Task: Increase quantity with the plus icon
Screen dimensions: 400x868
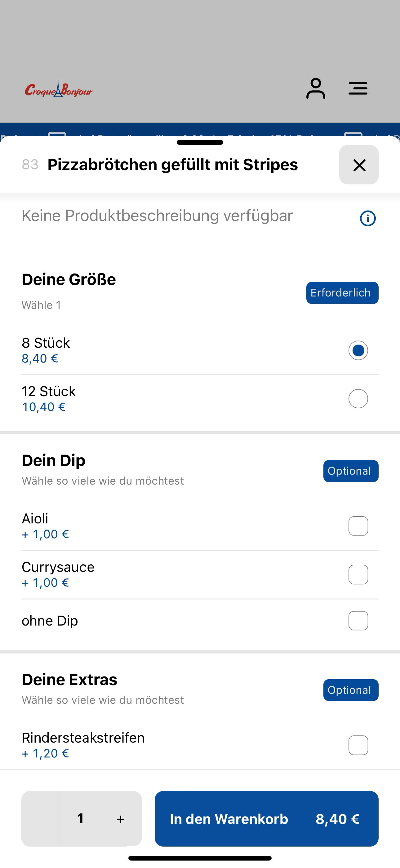Action: 121,819
